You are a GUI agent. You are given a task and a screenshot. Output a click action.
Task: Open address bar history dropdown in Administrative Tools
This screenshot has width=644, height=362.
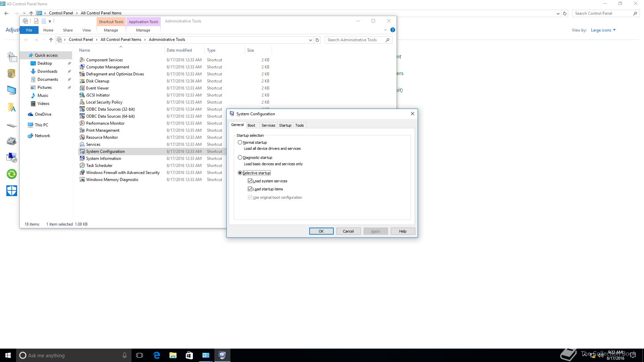[x=310, y=40]
